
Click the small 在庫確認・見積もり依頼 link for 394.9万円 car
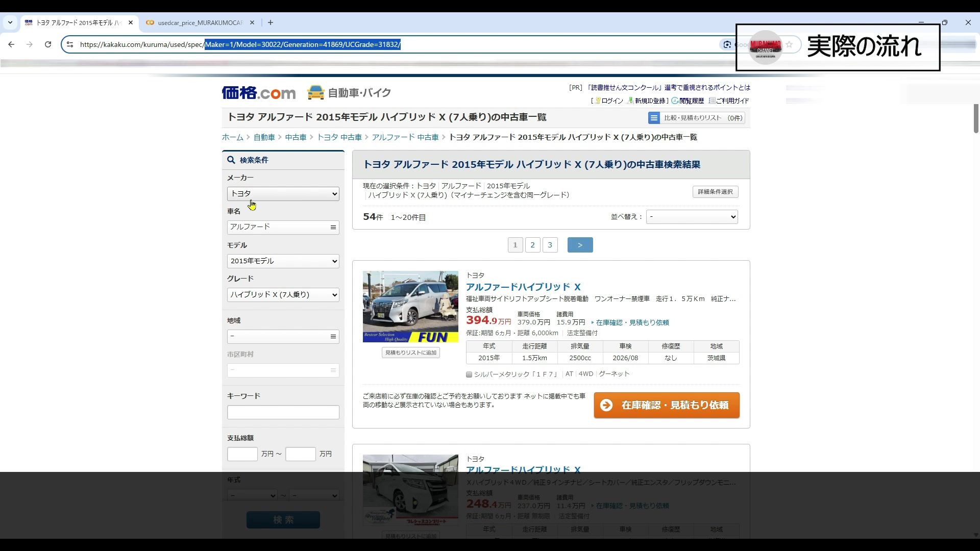click(x=632, y=323)
